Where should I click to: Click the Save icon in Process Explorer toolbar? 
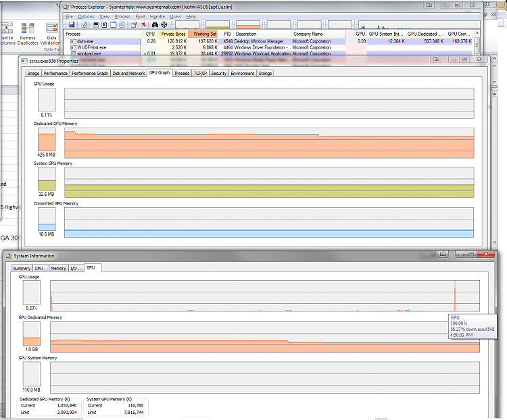click(x=72, y=24)
